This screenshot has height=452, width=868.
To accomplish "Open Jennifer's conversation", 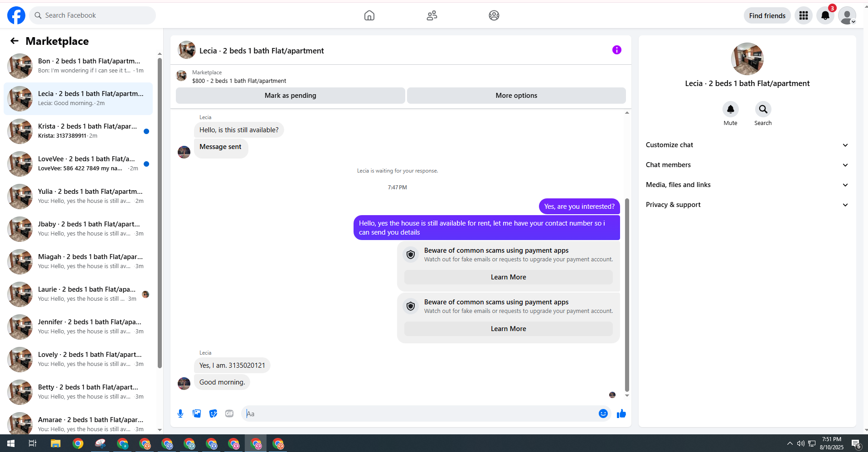I will (x=78, y=327).
